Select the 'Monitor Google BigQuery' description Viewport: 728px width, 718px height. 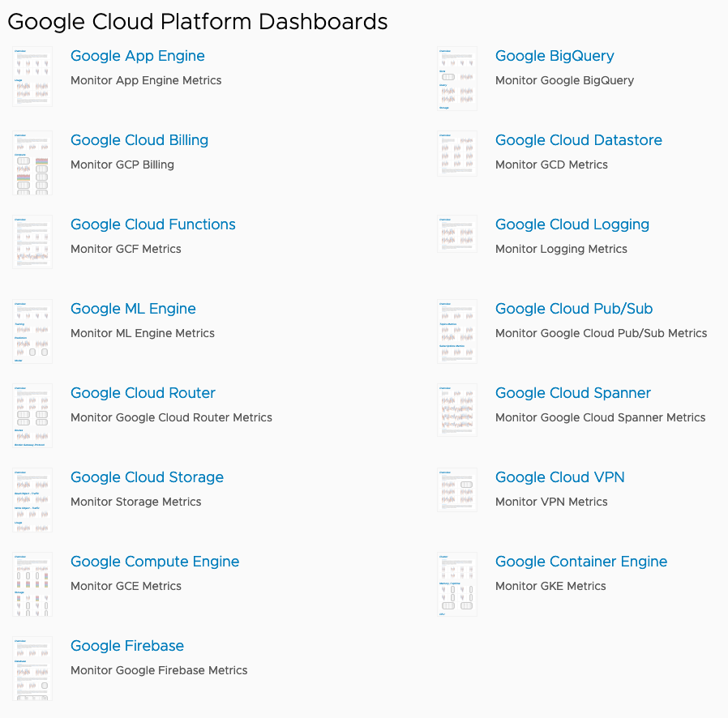click(x=564, y=81)
